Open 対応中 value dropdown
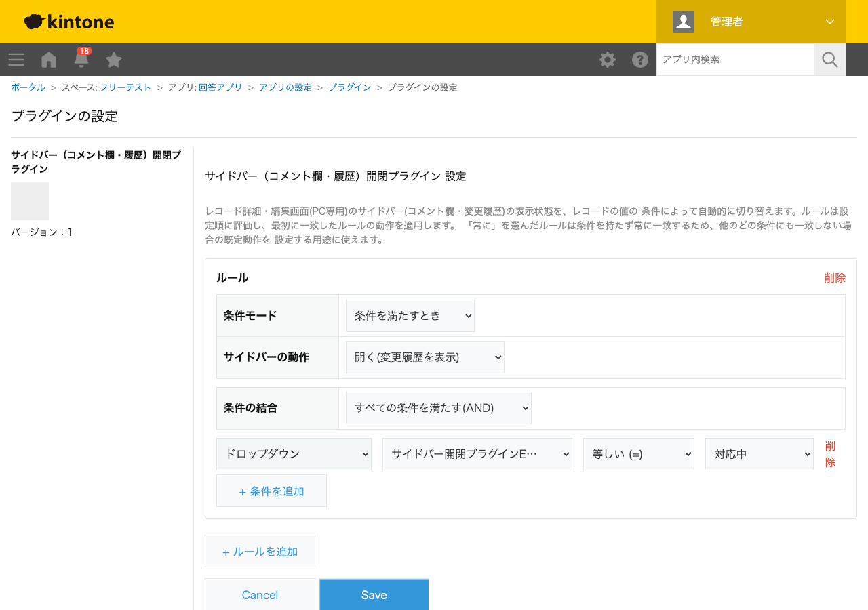868x610 pixels. coord(759,454)
